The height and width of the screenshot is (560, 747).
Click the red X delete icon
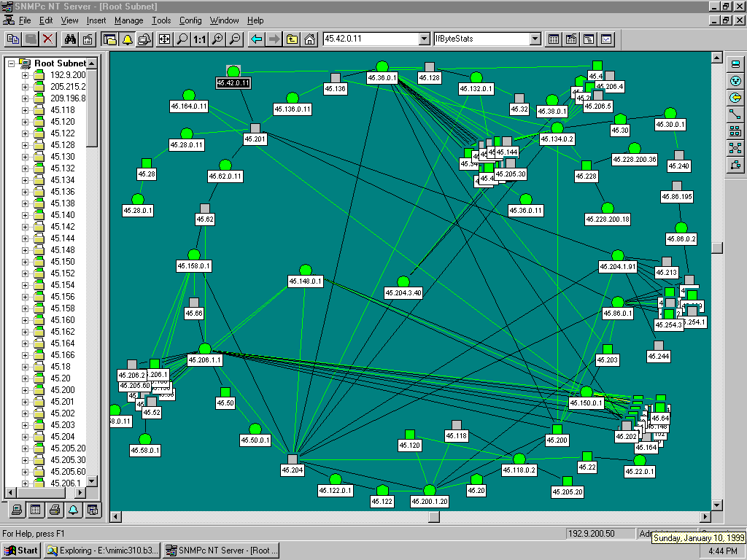49,39
